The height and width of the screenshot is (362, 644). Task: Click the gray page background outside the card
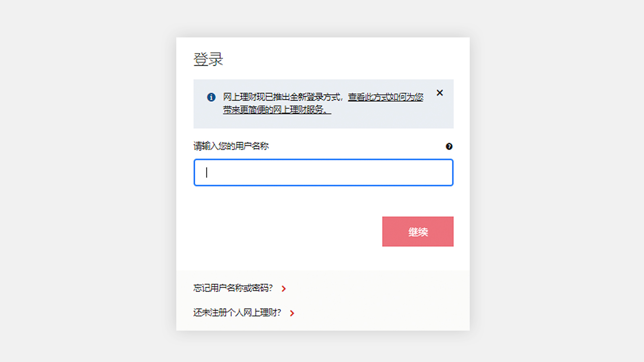[x=89, y=181]
